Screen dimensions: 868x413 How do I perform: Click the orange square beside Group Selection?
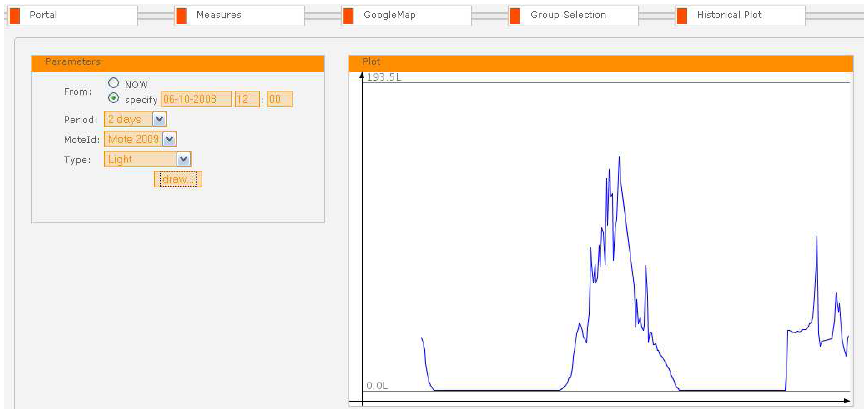pyautogui.click(x=515, y=16)
